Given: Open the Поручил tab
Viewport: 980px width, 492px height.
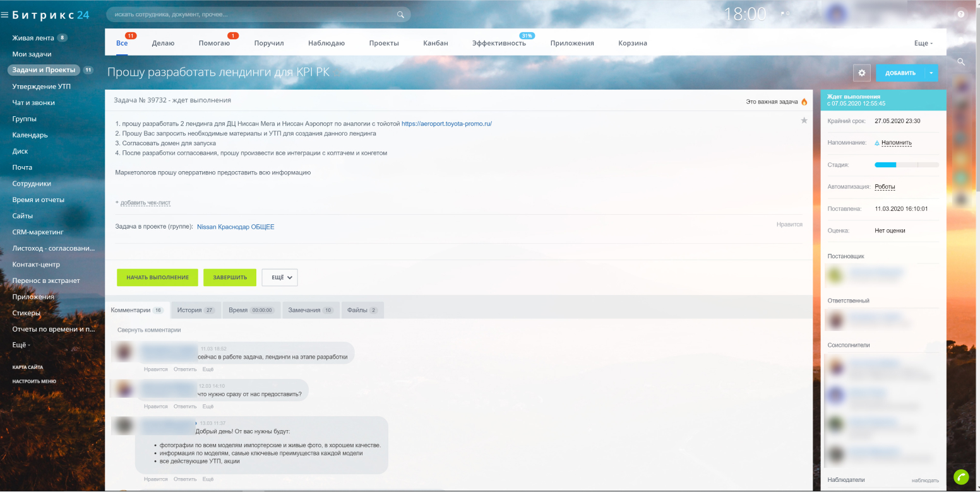Looking at the screenshot, I should [x=269, y=43].
